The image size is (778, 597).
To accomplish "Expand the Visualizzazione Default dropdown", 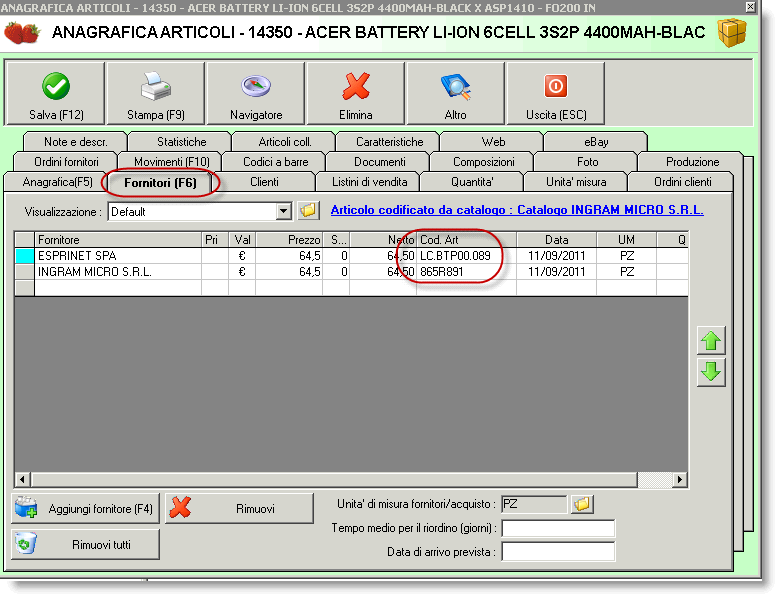I will pos(283,211).
